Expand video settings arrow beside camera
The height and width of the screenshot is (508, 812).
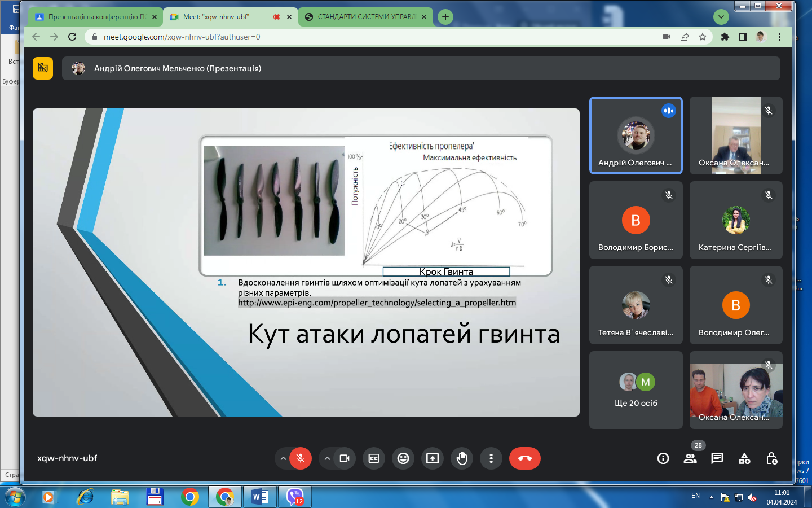click(327, 458)
